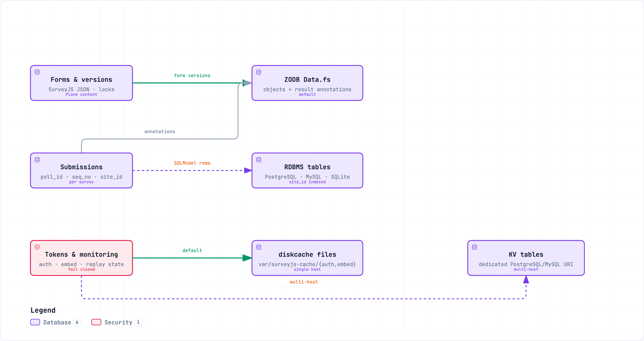Click 'auth · embed · replay state' text
This screenshot has width=644, height=341.
(82, 264)
